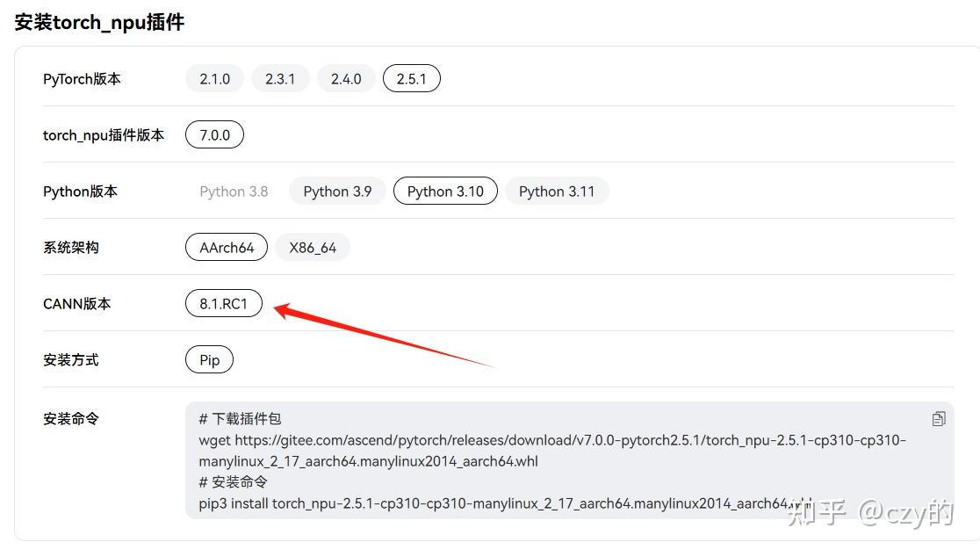980x557 pixels.
Task: Choose Pip as install method
Action: click(x=210, y=360)
